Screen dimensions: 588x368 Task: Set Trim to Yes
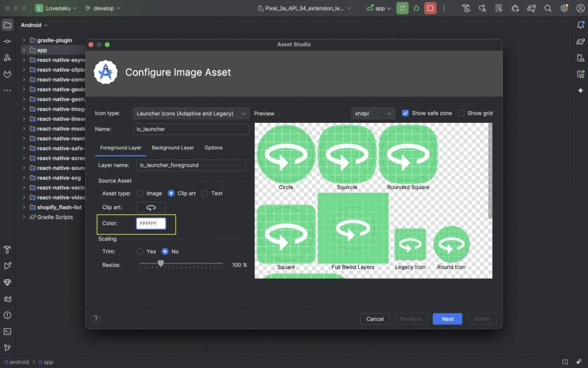click(140, 251)
